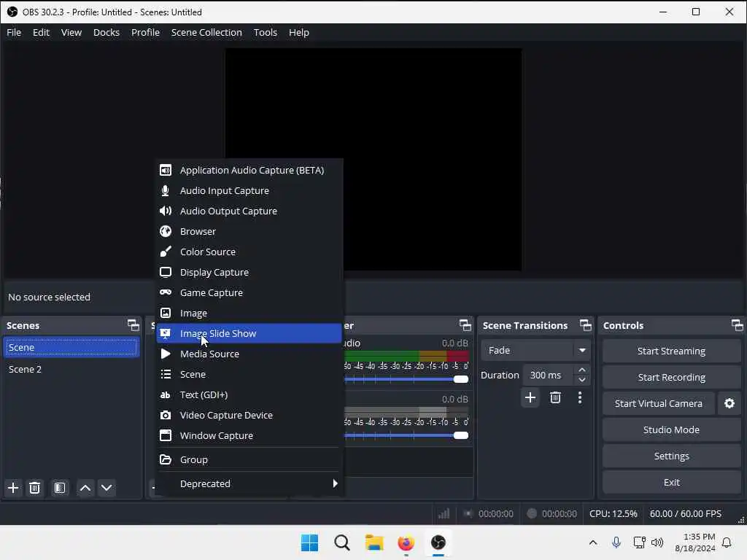Open Windows taskbar search
This screenshot has width=747, height=560.
tap(342, 542)
